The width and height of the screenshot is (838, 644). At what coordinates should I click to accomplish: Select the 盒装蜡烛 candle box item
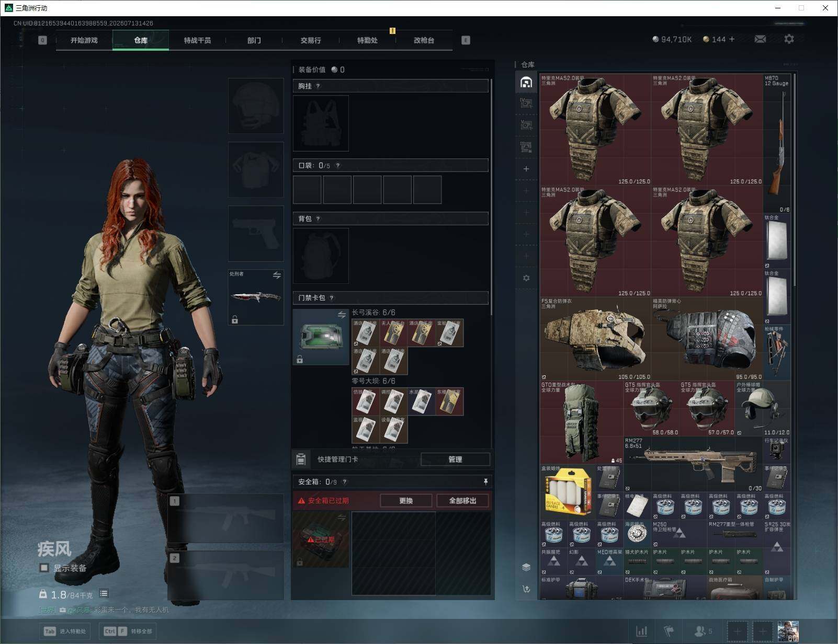point(568,491)
